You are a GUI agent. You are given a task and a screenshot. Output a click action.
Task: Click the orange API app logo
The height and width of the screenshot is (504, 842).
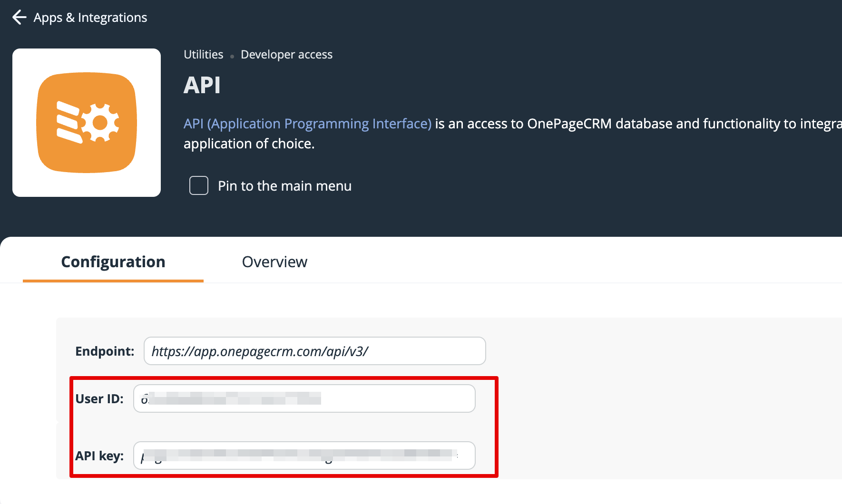[87, 123]
